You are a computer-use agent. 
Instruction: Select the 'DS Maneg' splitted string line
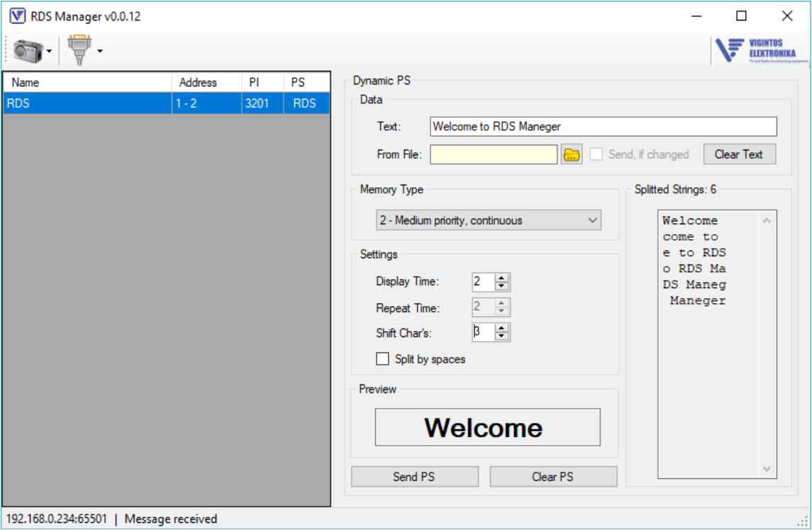point(694,285)
